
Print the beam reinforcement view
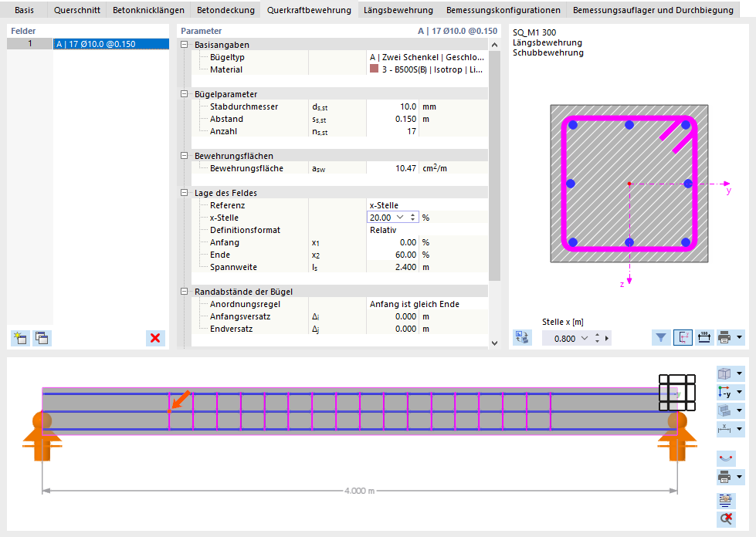(x=724, y=478)
